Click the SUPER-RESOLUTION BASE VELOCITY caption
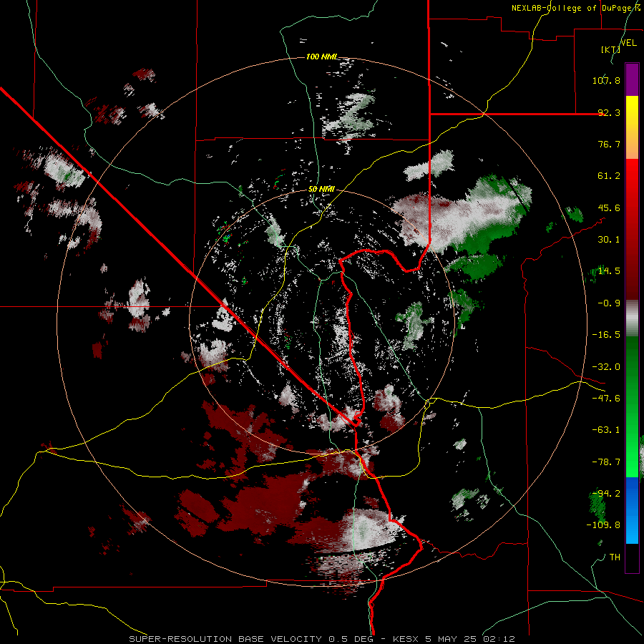The height and width of the screenshot is (644, 644). 225,639
